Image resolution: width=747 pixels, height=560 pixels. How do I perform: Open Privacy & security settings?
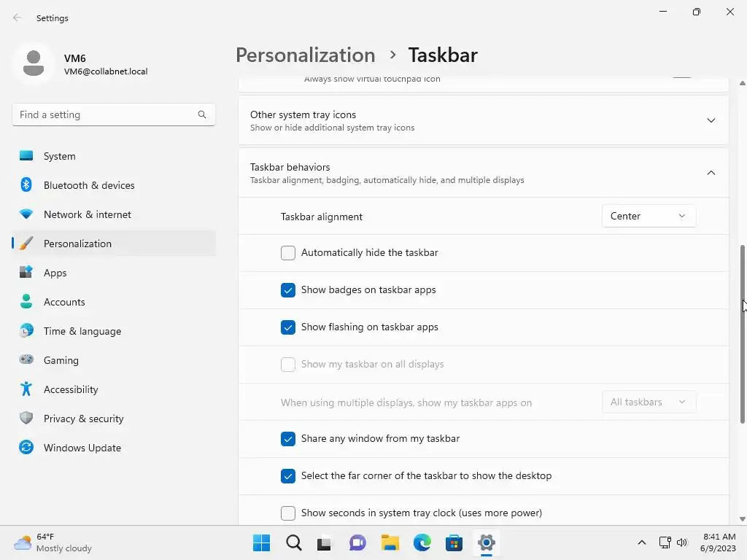83,419
